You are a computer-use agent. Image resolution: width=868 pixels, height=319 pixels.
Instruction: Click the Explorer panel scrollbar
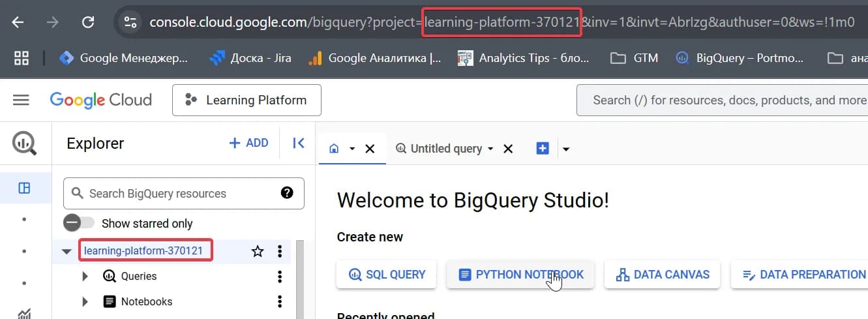300,279
